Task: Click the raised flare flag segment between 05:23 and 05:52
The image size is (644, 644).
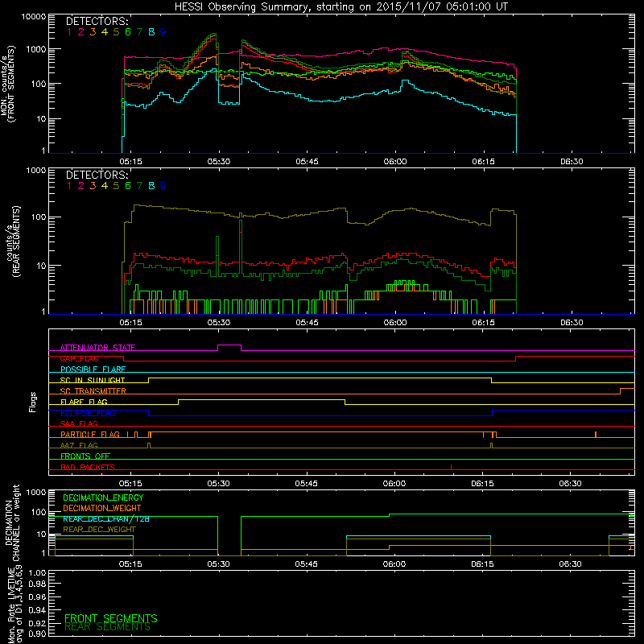Action: click(x=262, y=399)
